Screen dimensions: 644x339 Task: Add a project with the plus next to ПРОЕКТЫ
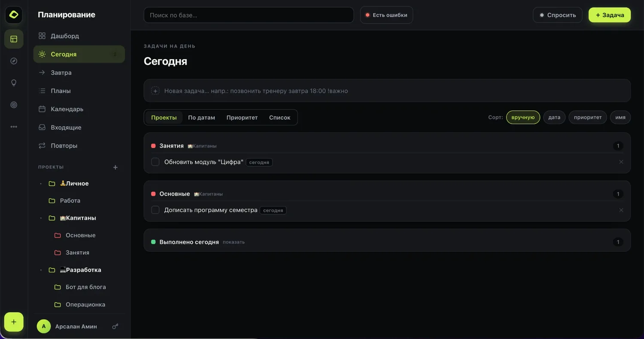pos(115,167)
